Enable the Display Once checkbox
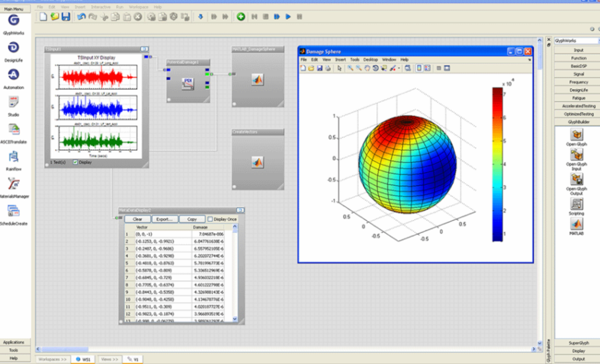The height and width of the screenshot is (364, 600). [x=210, y=219]
